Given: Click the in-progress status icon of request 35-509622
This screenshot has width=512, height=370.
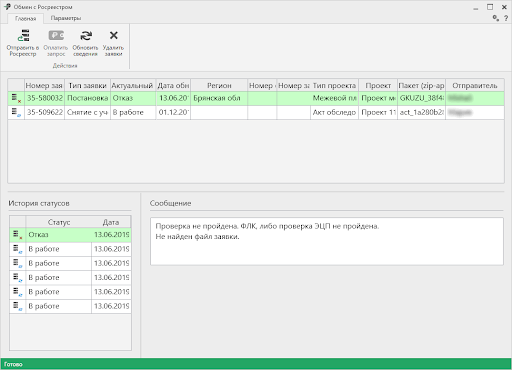Looking at the screenshot, I should (16, 113).
